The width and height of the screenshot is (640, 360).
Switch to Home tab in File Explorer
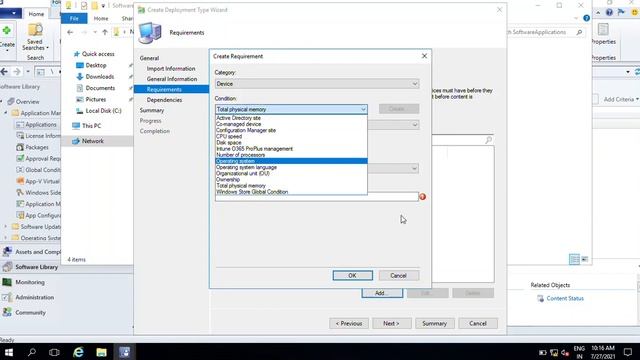101,18
